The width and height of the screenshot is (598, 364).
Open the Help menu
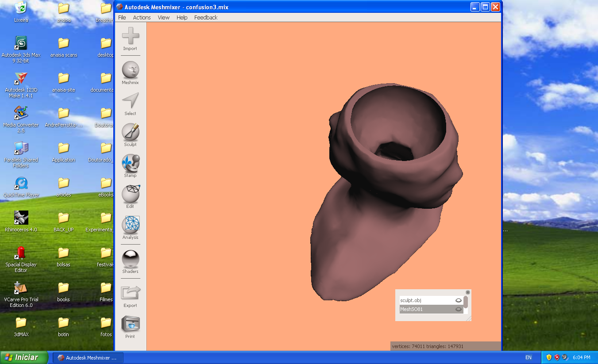182,18
